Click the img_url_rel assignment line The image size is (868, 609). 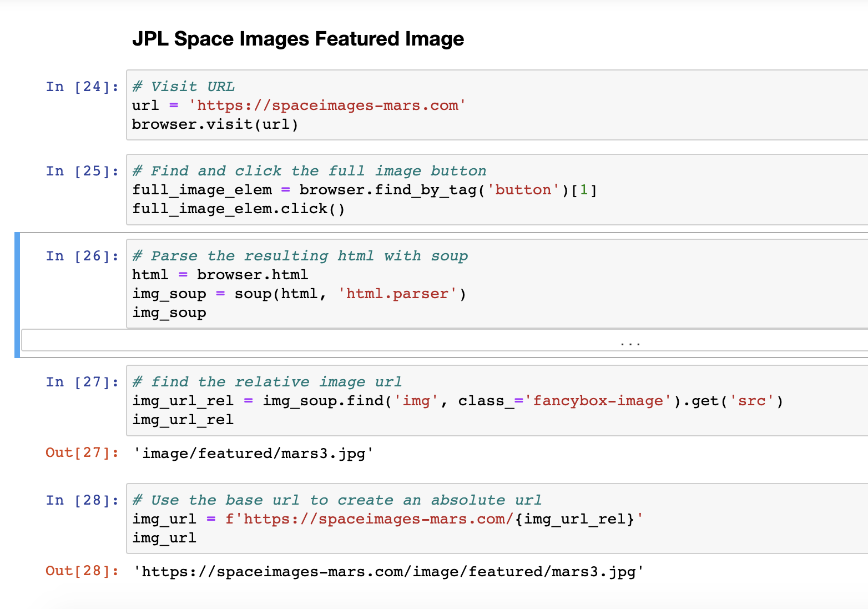tap(458, 401)
